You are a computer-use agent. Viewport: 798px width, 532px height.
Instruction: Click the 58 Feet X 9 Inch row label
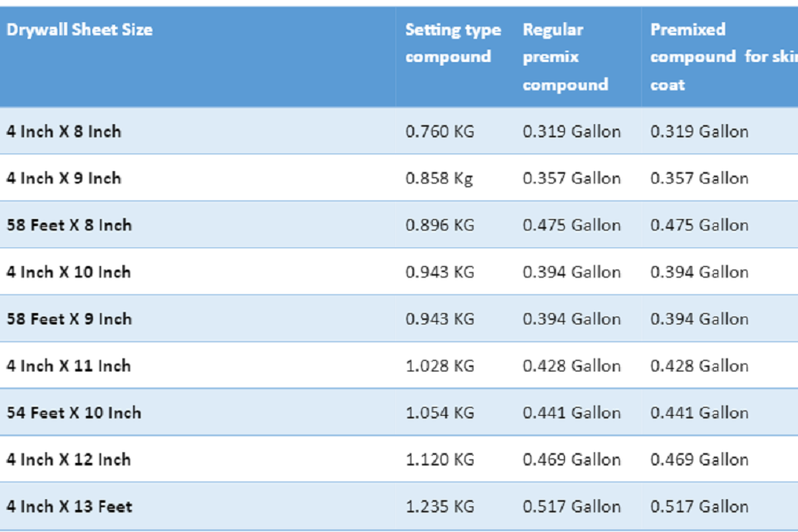tap(69, 318)
